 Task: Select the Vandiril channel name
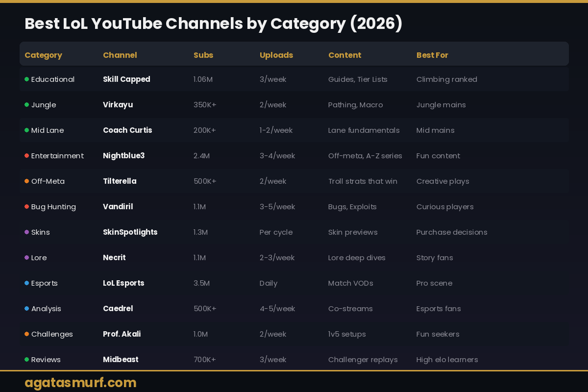point(118,207)
